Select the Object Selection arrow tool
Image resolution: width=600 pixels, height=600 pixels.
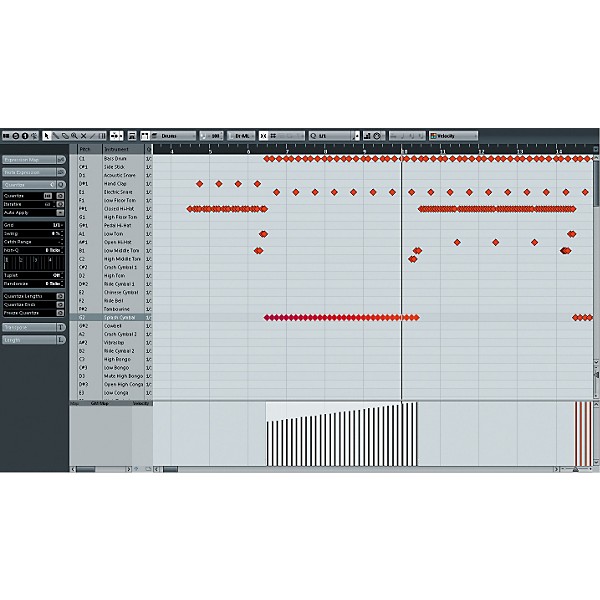click(x=47, y=136)
